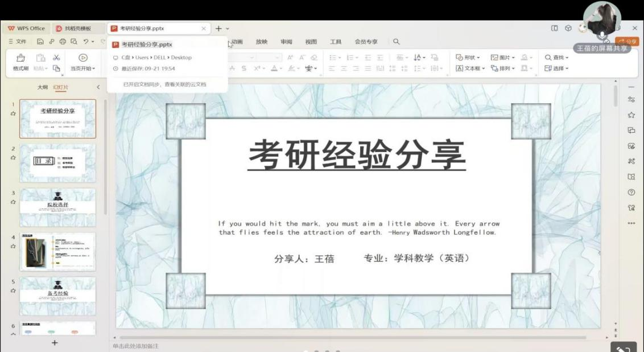Click the Cut scissors icon

tap(56, 58)
